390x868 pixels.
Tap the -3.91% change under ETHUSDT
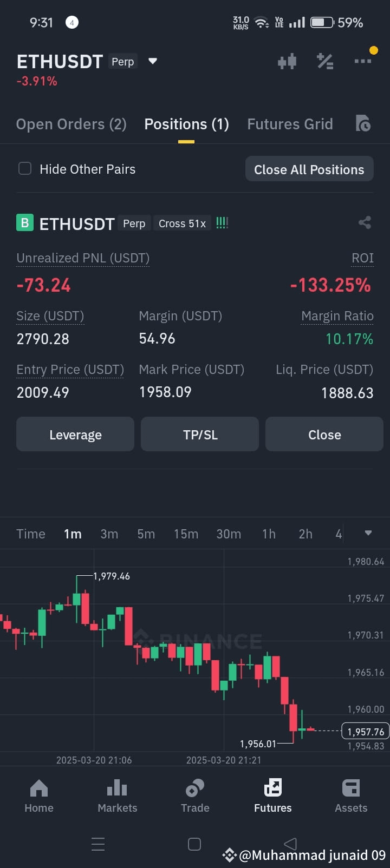(37, 81)
